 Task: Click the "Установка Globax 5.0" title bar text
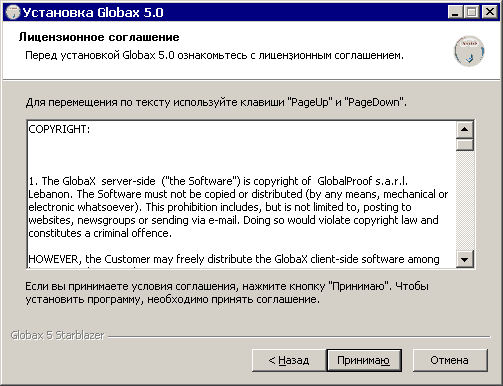point(93,12)
